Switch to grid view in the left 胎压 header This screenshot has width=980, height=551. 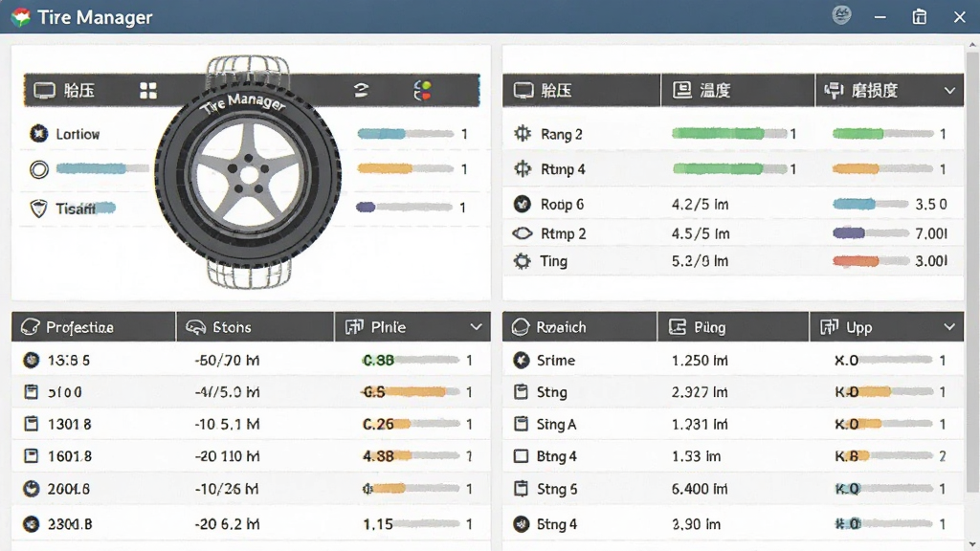[x=148, y=91]
